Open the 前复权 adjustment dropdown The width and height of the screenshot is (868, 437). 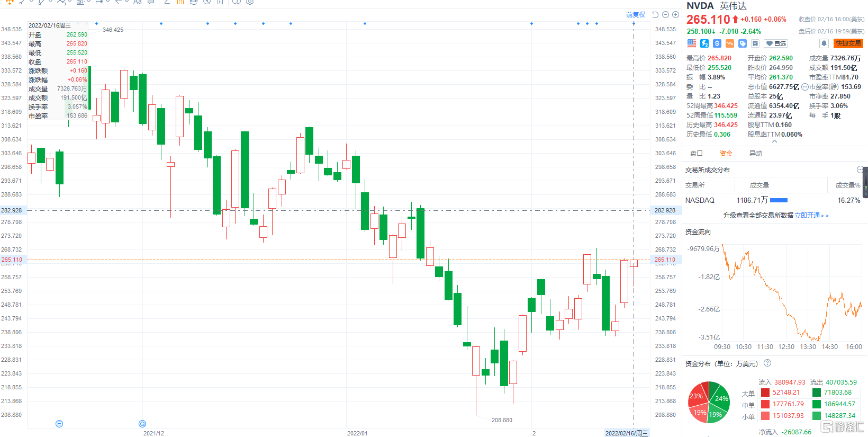tap(636, 15)
